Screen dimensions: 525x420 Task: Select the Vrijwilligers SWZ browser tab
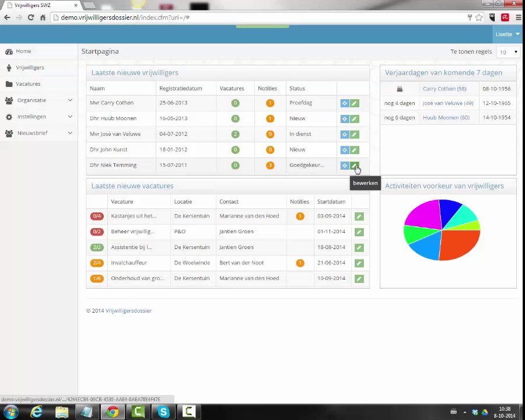click(x=42, y=5)
